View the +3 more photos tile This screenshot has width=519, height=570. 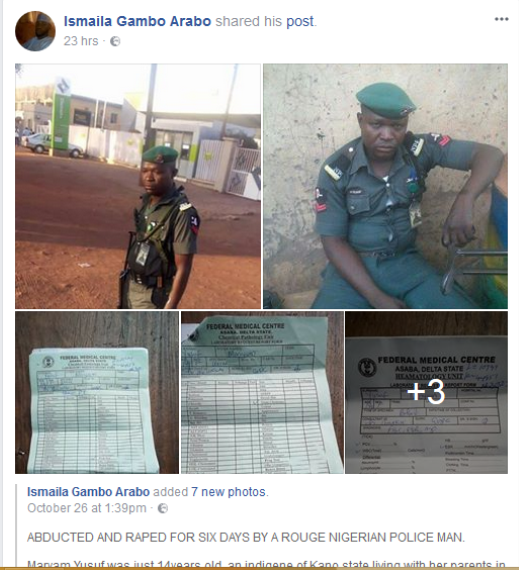pos(426,392)
